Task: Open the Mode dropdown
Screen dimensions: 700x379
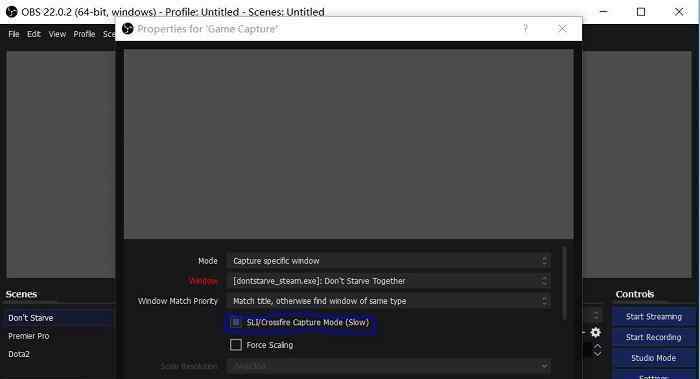Action: 388,261
